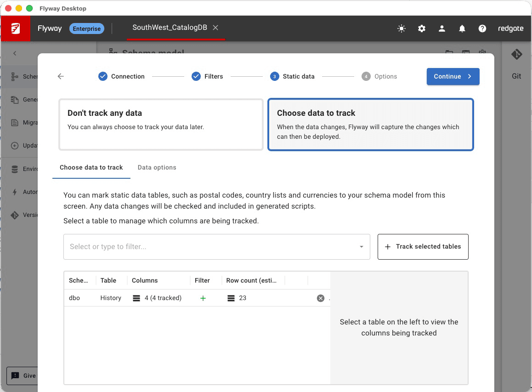Switch to the Choose data to track tab

click(x=91, y=168)
